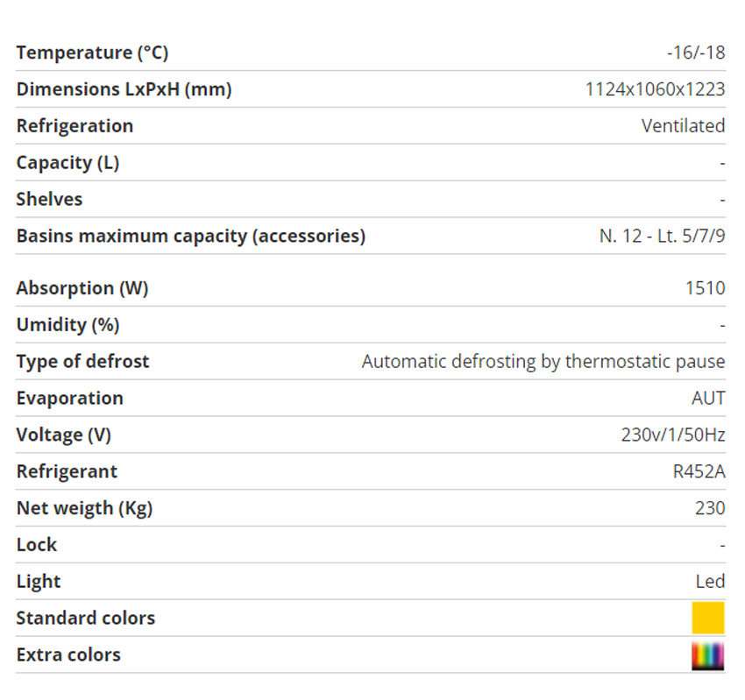Click the -16/-18 temperature value

696,53
